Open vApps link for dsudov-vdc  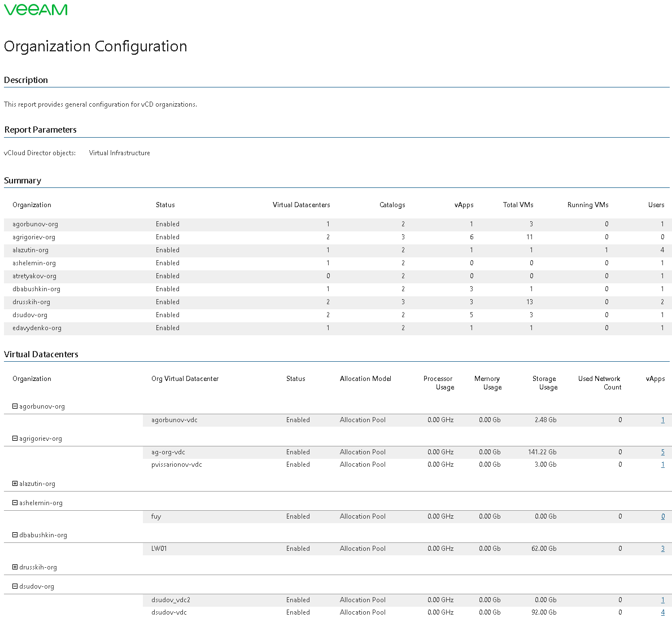tap(662, 612)
